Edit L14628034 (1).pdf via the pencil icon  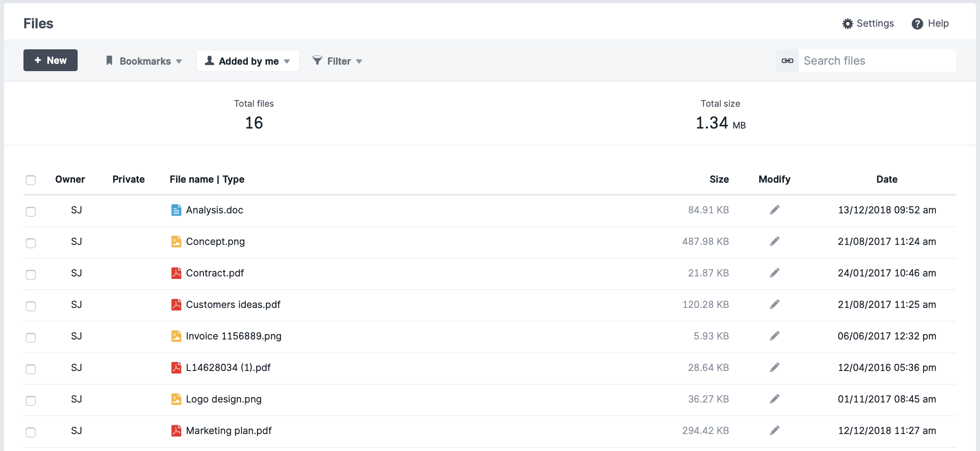coord(775,367)
